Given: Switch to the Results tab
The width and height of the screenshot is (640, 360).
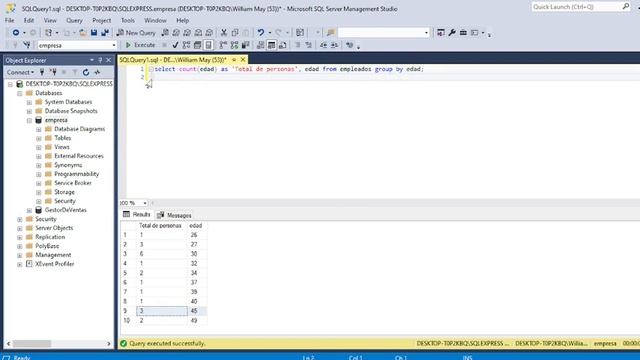Looking at the screenshot, I should coord(137,215).
